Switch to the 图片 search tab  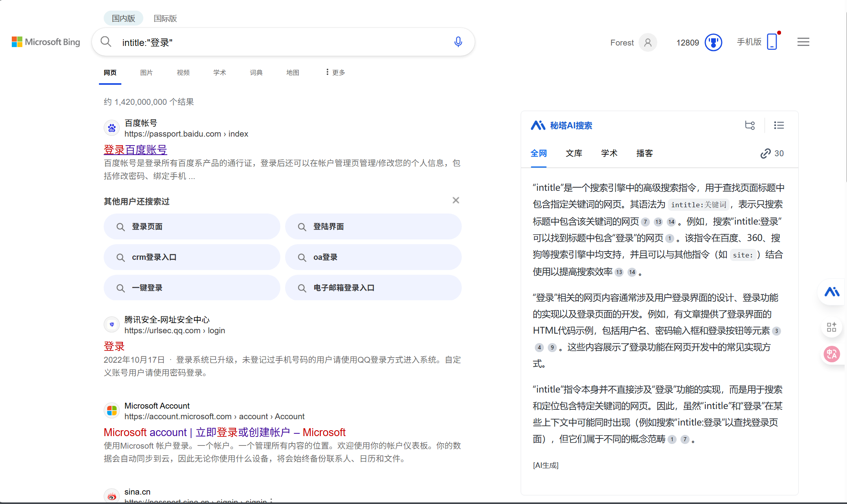coord(146,73)
